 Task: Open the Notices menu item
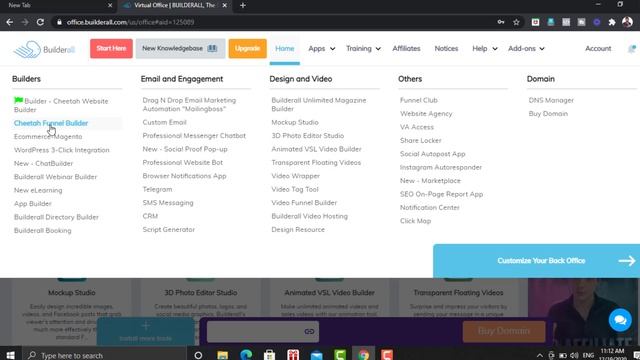446,48
